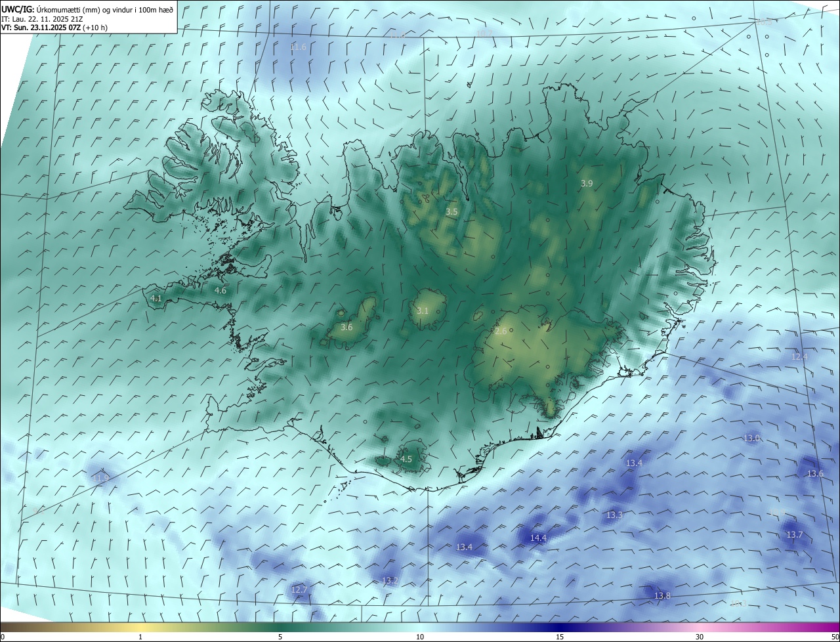The height and width of the screenshot is (642, 840).
Task: Click the 4.5 value on the southern glacier
Action: (x=406, y=459)
